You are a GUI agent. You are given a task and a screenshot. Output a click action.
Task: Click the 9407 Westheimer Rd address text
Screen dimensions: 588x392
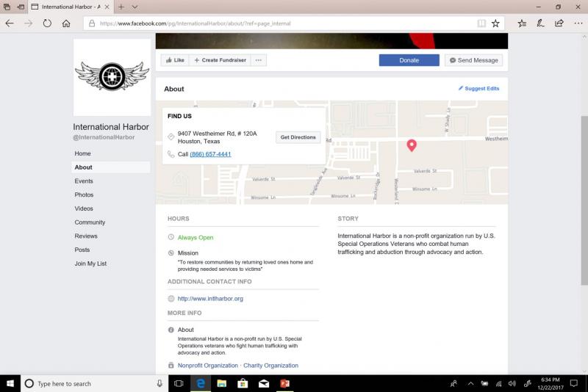(217, 137)
